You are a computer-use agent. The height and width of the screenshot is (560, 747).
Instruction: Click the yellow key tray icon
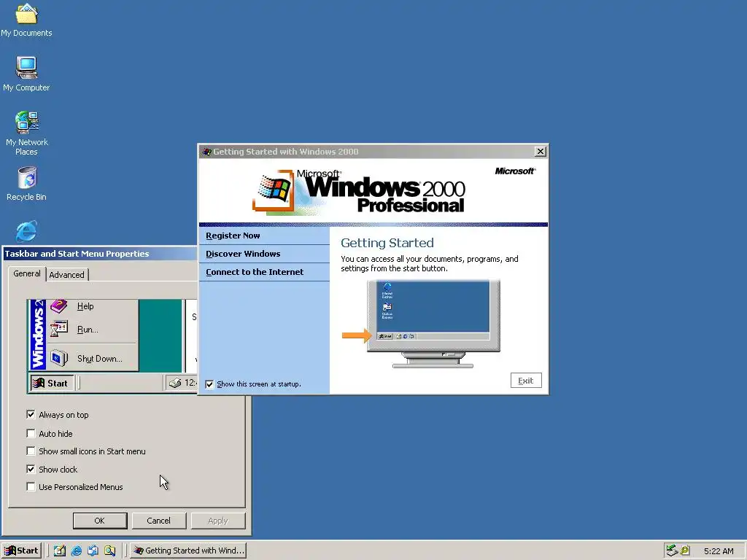coord(684,551)
